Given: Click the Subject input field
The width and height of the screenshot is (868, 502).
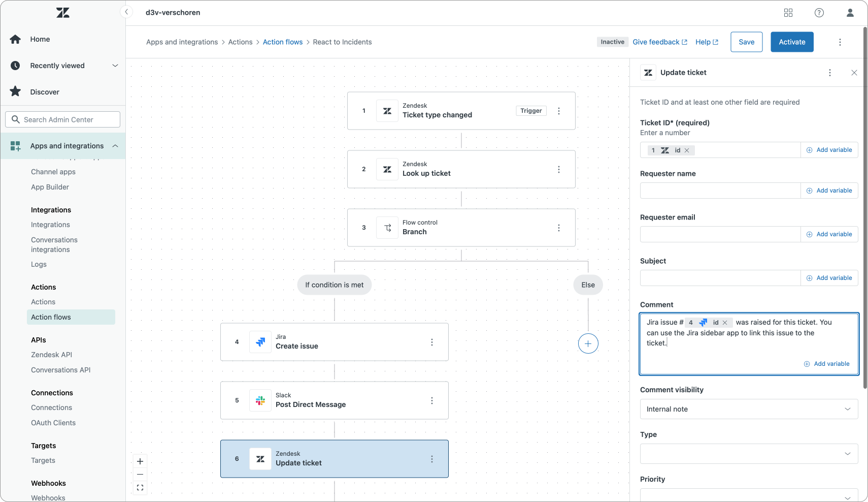Looking at the screenshot, I should pyautogui.click(x=720, y=278).
